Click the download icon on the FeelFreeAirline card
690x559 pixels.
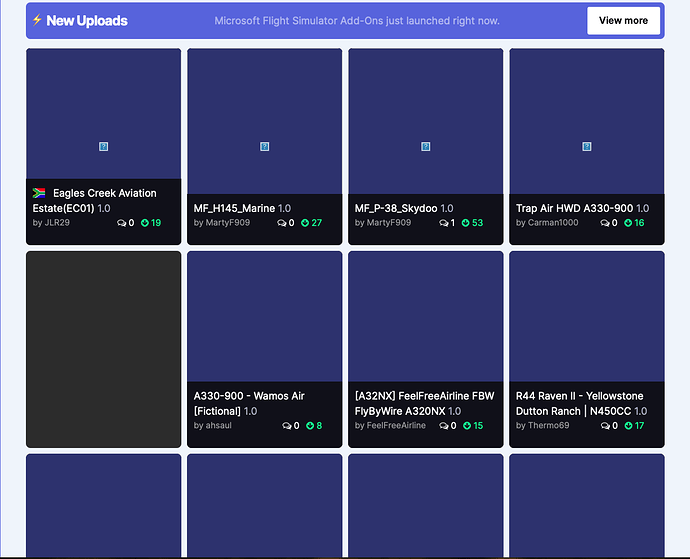(467, 426)
